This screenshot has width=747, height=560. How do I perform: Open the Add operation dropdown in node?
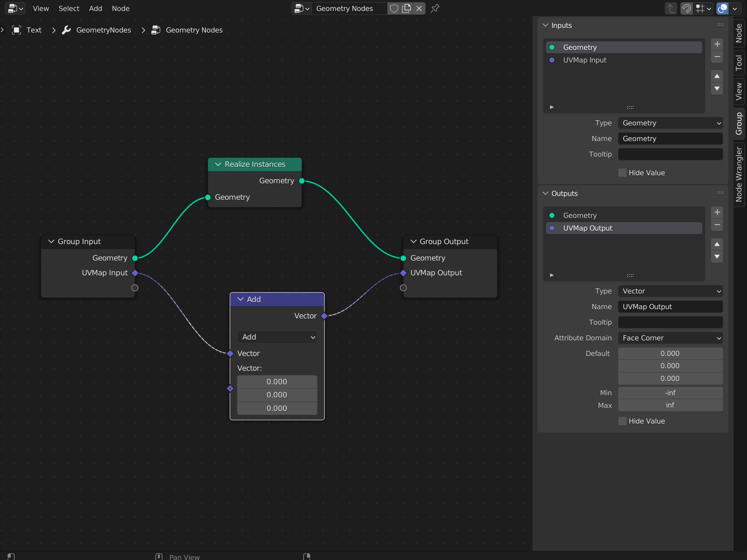[277, 337]
